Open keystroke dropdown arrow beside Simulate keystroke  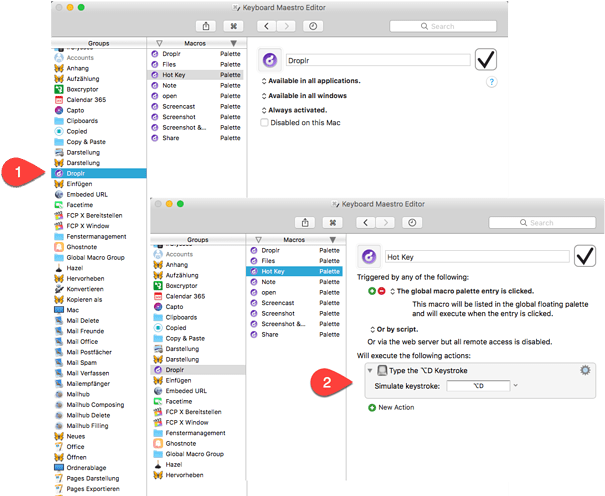(515, 385)
